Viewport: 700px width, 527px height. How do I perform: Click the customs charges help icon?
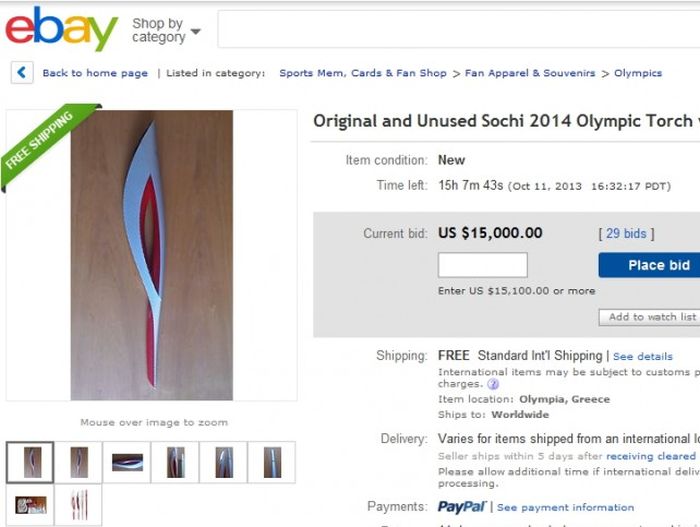point(494,384)
